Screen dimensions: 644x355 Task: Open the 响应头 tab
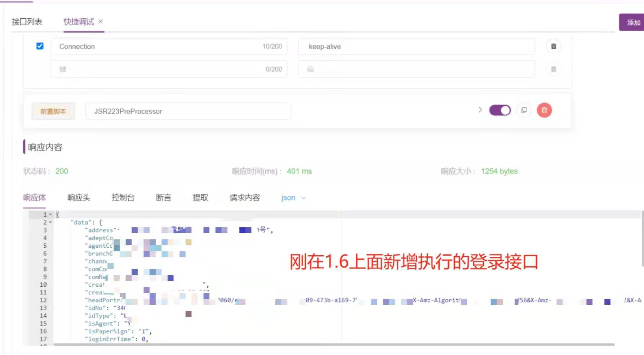(79, 198)
